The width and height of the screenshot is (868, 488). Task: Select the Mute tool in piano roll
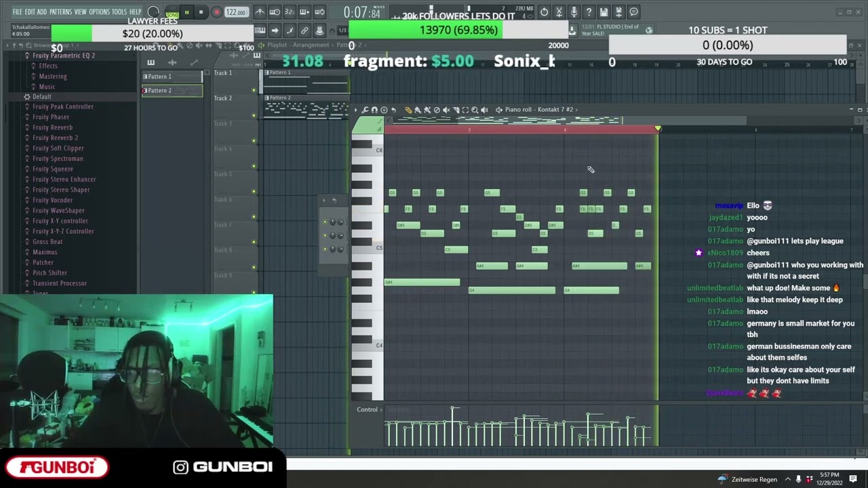(x=446, y=110)
